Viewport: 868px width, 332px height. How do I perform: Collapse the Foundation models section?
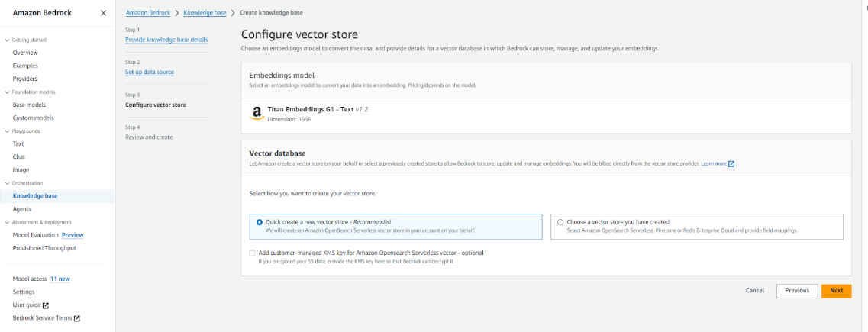point(7,92)
